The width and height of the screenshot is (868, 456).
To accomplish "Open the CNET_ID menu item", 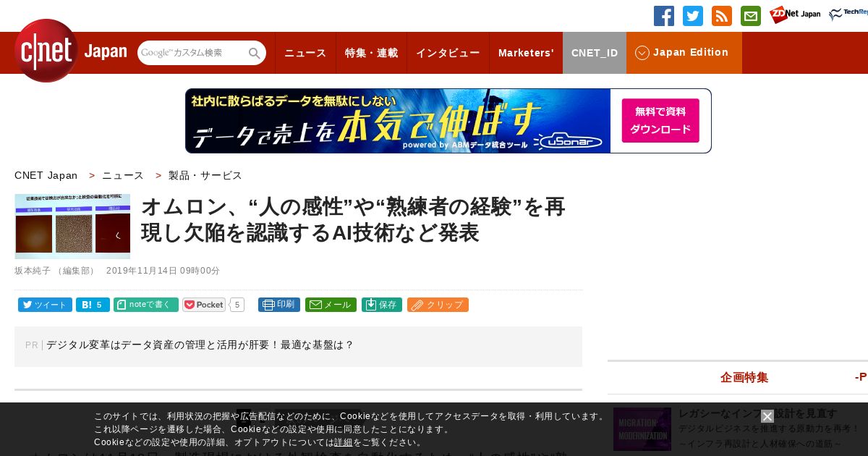I will pos(595,53).
